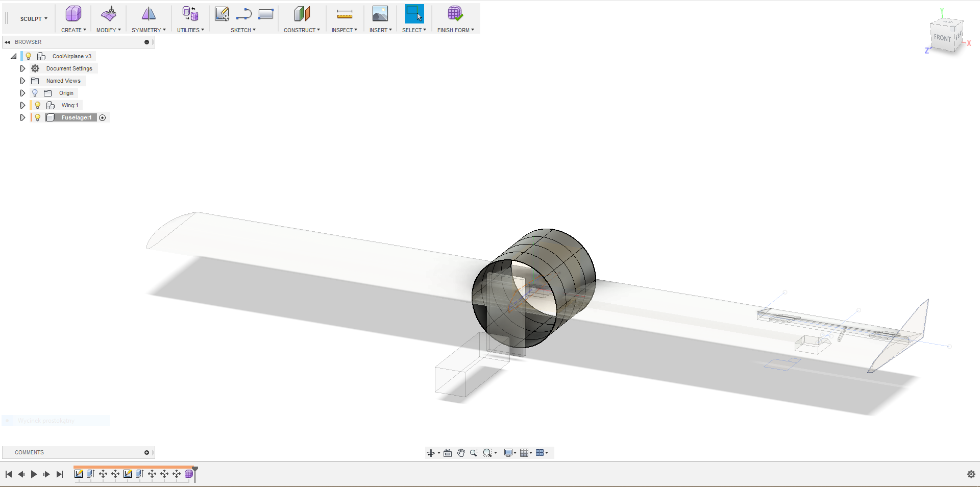The width and height of the screenshot is (980, 487).
Task: Click the Symmetry mirror icon
Action: 149,14
